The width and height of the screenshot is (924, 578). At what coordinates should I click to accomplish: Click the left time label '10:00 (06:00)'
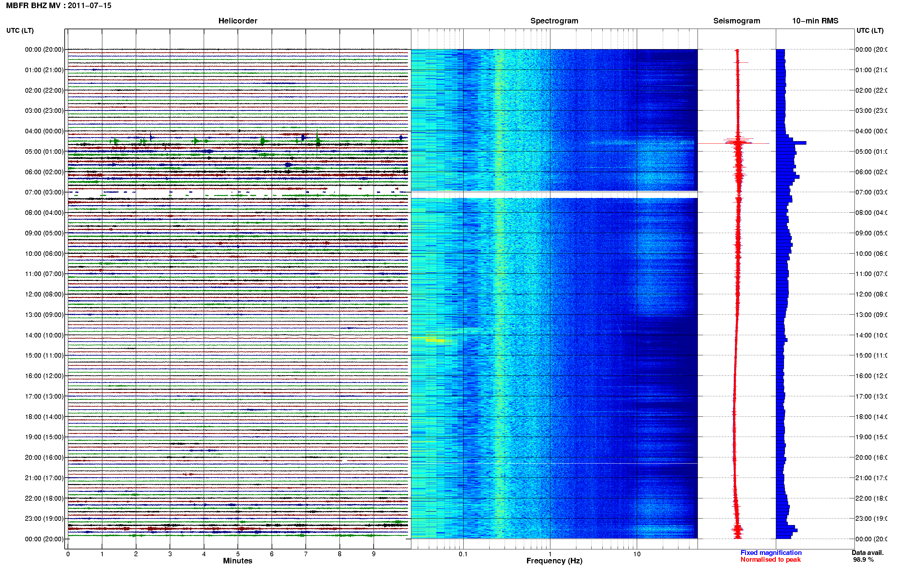tap(44, 254)
